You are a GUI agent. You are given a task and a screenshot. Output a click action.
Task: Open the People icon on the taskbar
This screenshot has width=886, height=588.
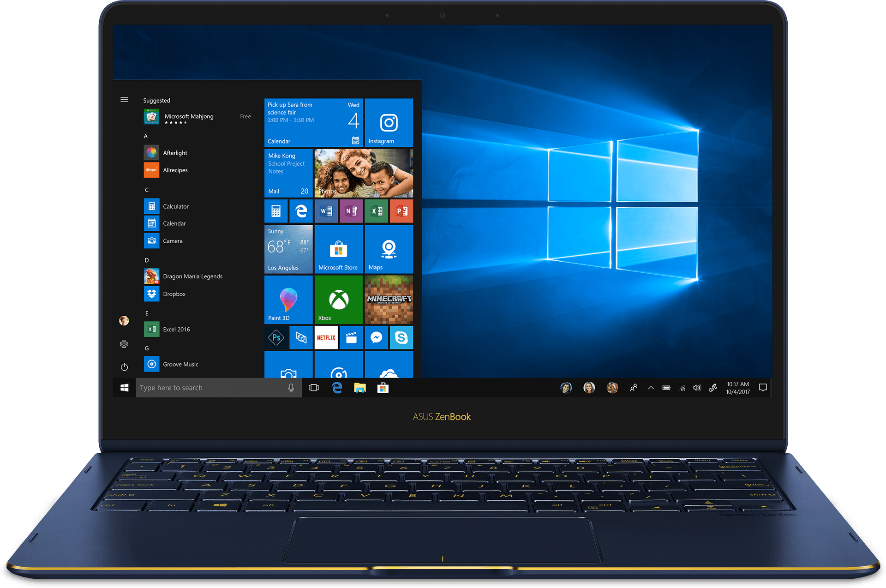(x=634, y=388)
